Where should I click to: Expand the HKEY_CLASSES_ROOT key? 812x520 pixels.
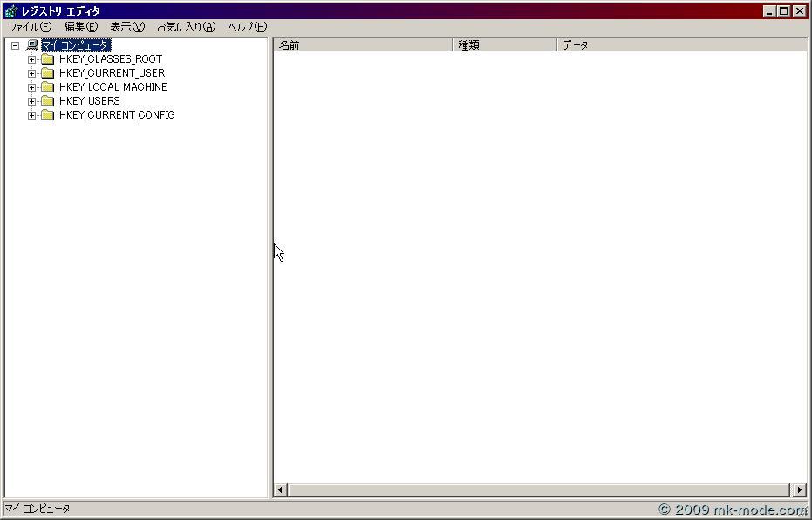click(31, 59)
